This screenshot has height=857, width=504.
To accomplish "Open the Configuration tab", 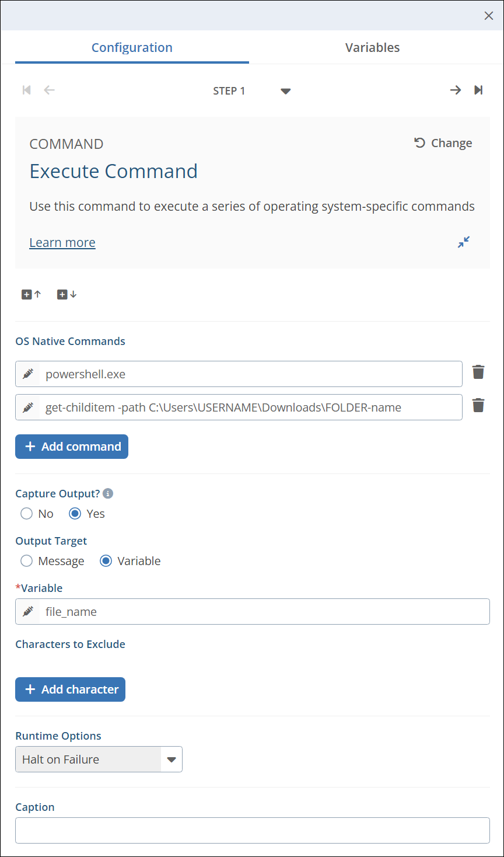I will [132, 48].
